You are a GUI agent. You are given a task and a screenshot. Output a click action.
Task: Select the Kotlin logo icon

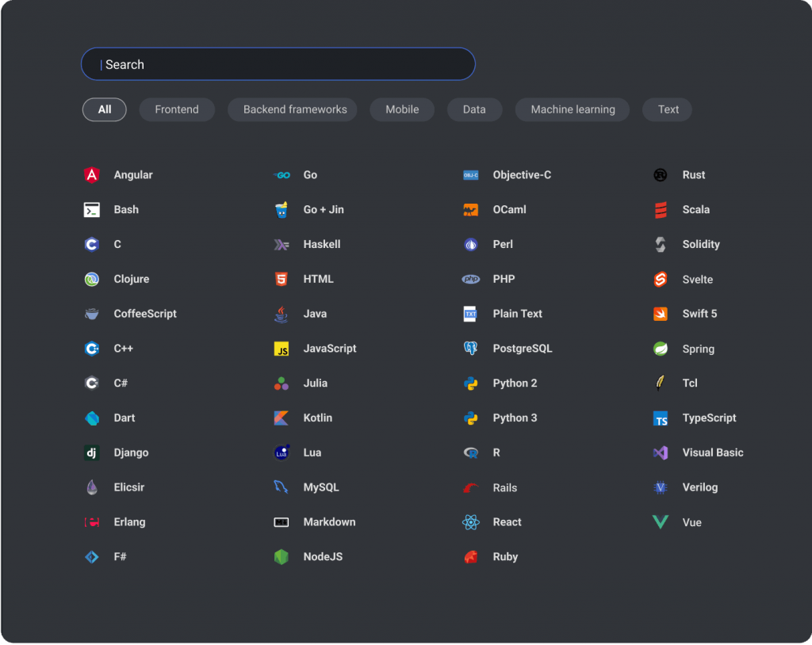coord(281,418)
